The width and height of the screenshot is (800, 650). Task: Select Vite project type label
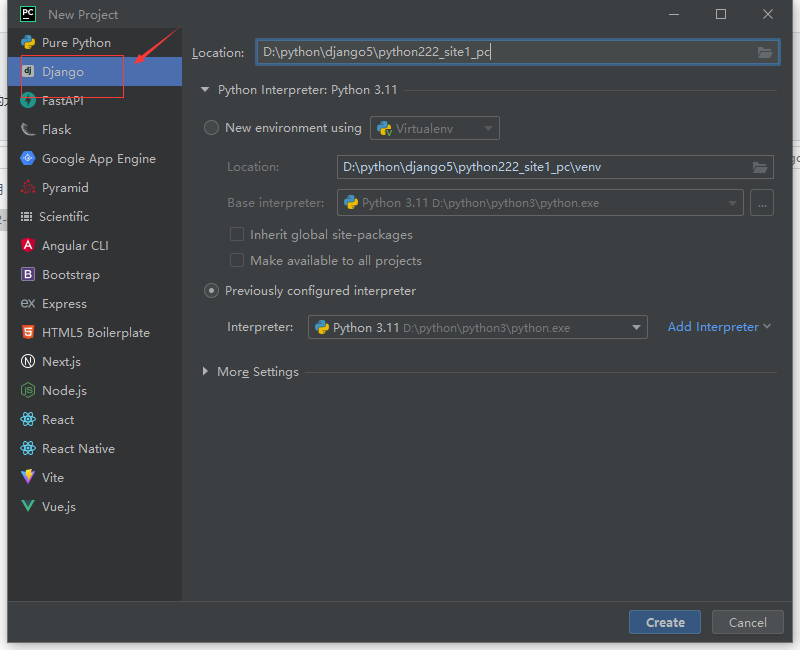coord(53,478)
